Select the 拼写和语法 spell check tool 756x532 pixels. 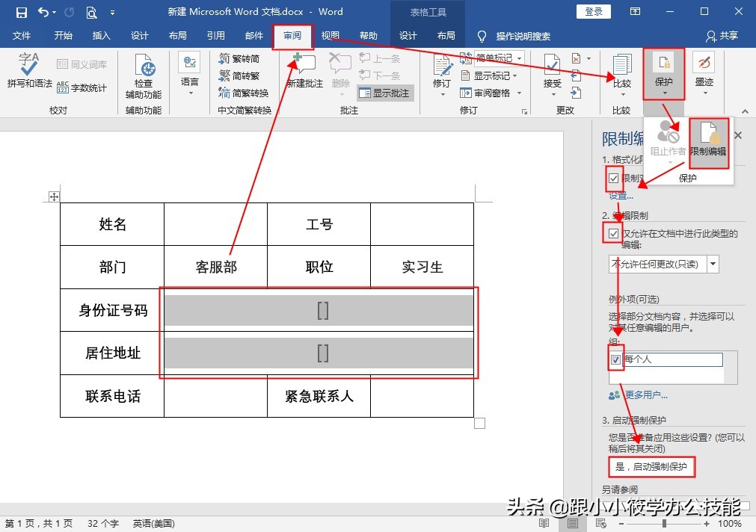click(x=28, y=71)
